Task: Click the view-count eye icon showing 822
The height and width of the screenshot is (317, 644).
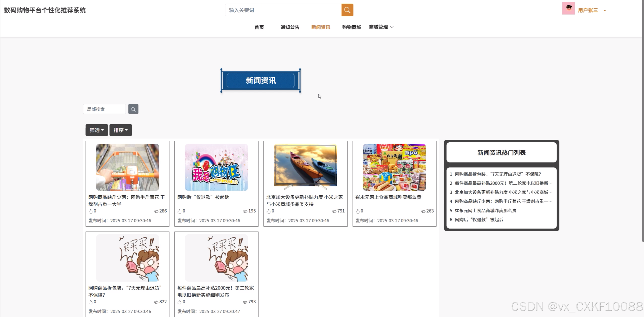Action: pos(156,302)
